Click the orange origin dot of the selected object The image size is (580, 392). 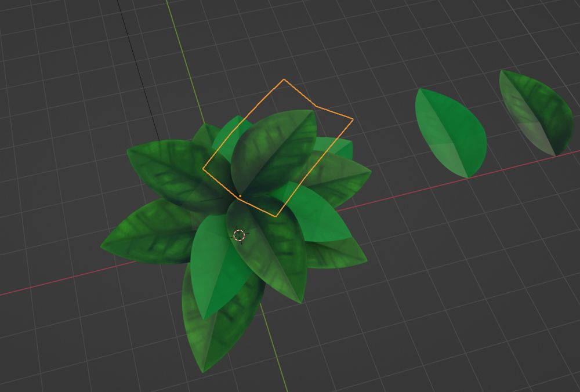240,196
